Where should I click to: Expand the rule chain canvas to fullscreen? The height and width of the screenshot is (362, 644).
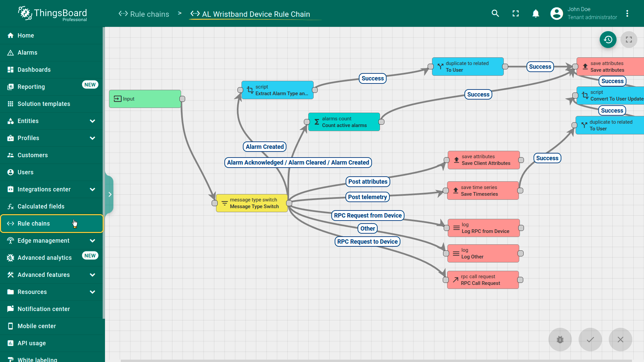click(629, 40)
